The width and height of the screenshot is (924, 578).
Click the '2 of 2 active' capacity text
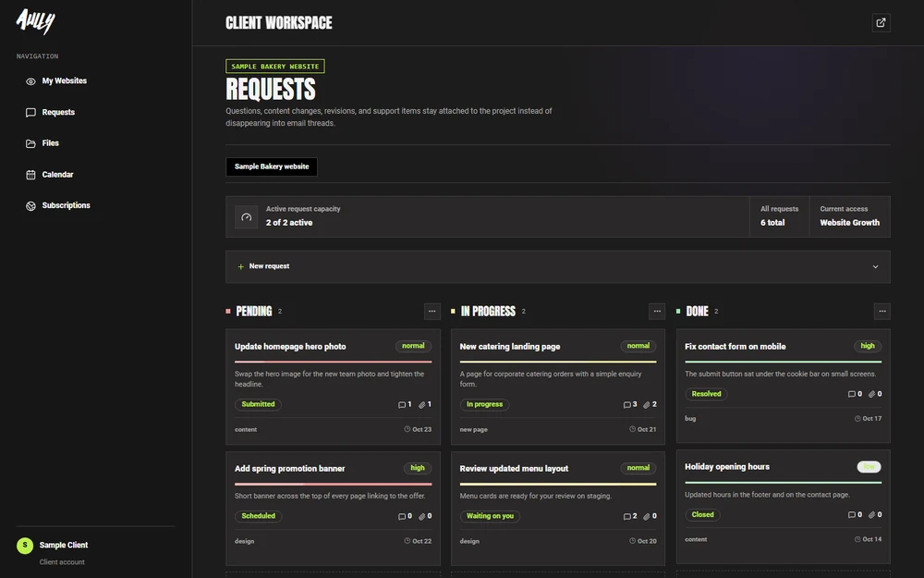(288, 223)
